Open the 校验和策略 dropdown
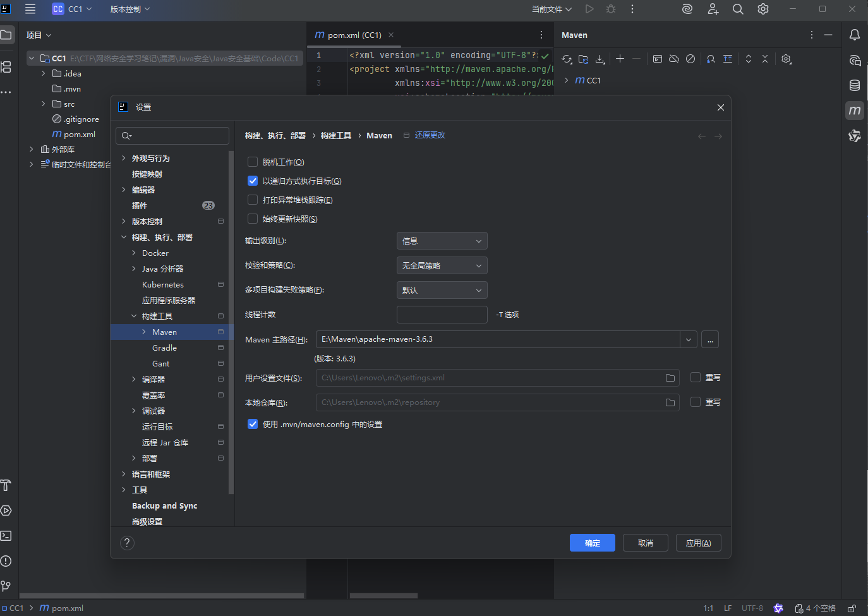 pyautogui.click(x=442, y=265)
